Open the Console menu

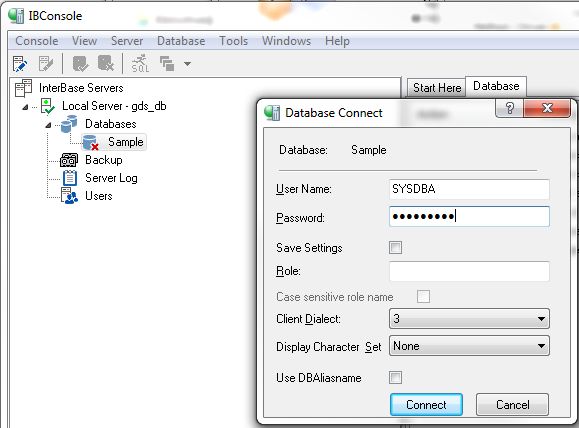37,41
